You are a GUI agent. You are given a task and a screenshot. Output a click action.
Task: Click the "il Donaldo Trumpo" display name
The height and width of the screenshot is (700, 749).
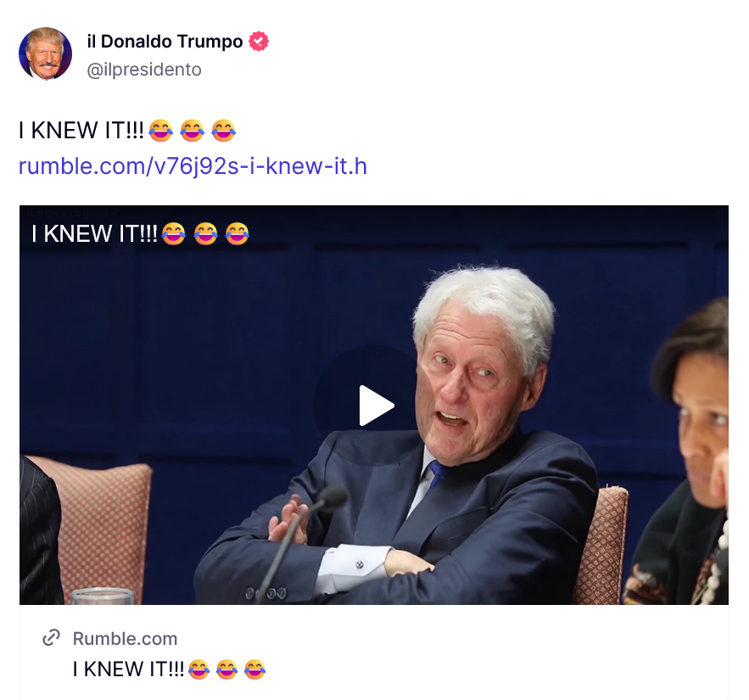point(165,42)
